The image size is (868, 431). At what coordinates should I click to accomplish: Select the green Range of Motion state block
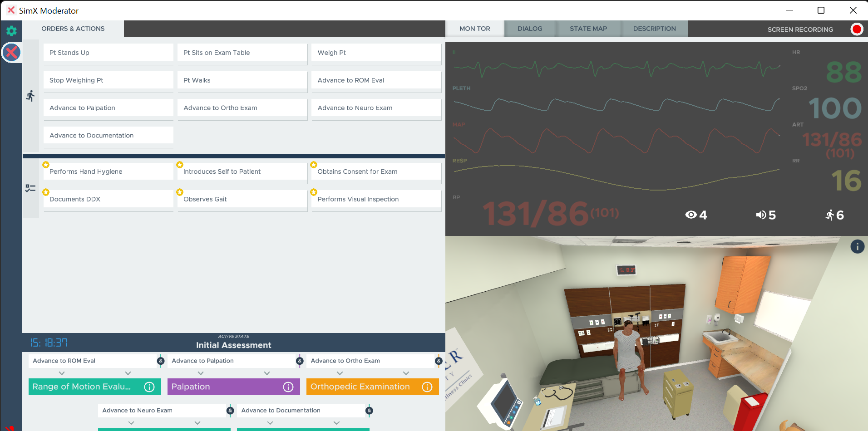(x=82, y=387)
